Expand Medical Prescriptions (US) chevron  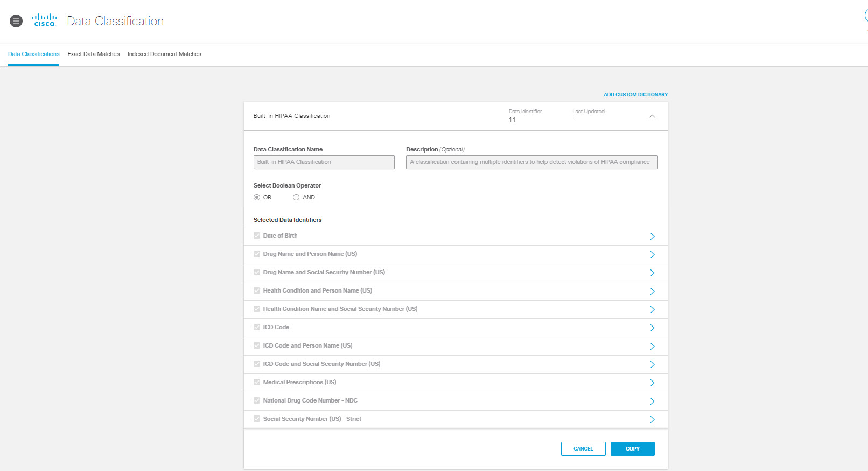tap(652, 383)
